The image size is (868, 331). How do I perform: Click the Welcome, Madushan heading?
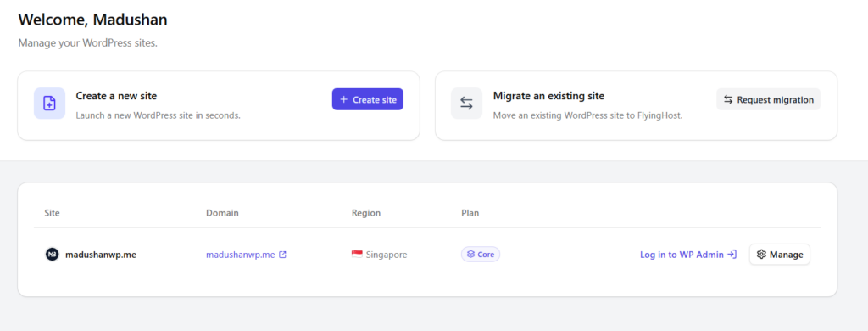(x=93, y=20)
